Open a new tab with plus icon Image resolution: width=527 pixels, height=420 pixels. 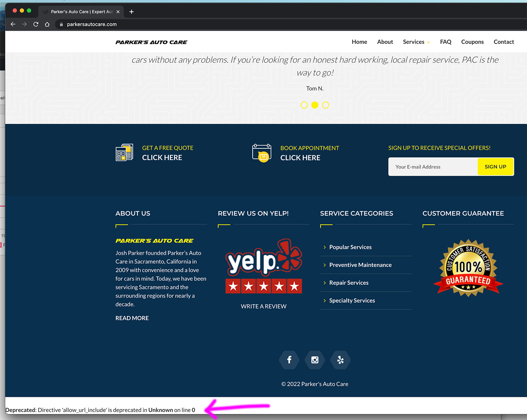[x=131, y=12]
